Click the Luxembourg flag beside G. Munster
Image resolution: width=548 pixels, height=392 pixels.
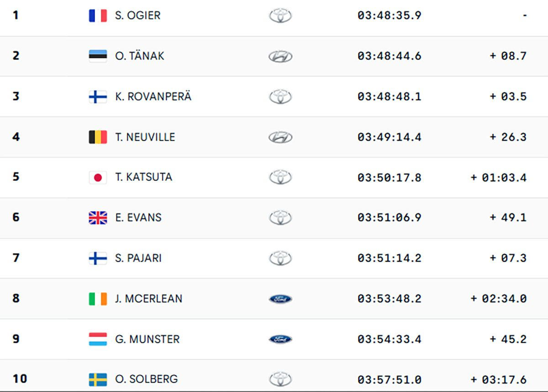[x=98, y=339]
